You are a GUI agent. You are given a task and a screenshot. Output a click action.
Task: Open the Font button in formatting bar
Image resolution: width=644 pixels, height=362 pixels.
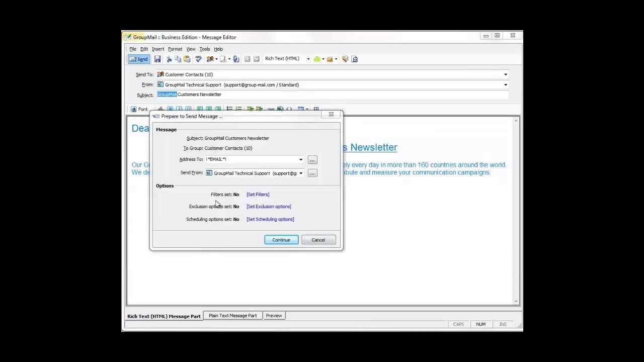(x=139, y=109)
